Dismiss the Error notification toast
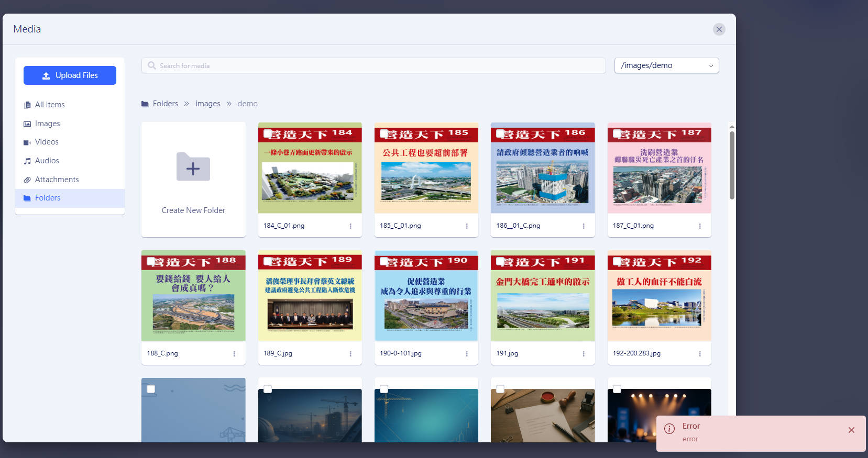 pyautogui.click(x=851, y=430)
